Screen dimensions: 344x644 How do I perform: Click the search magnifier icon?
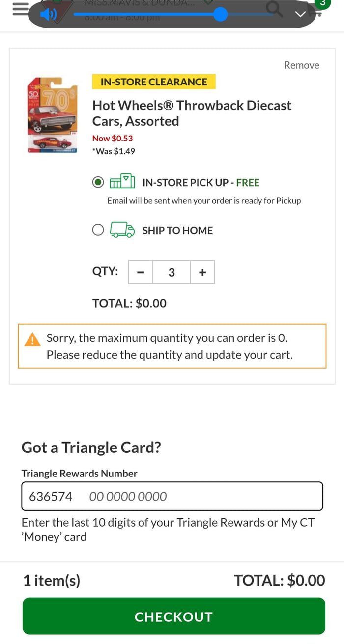coord(275,9)
